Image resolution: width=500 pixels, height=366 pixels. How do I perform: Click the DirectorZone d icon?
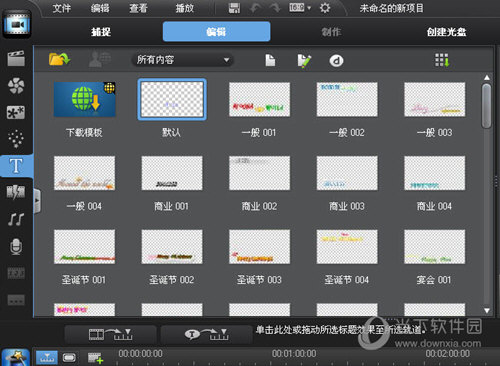[x=336, y=61]
